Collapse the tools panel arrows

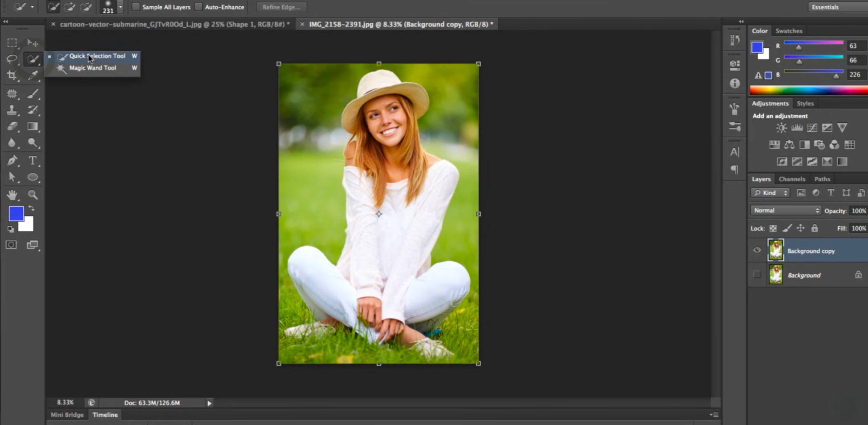(6, 22)
